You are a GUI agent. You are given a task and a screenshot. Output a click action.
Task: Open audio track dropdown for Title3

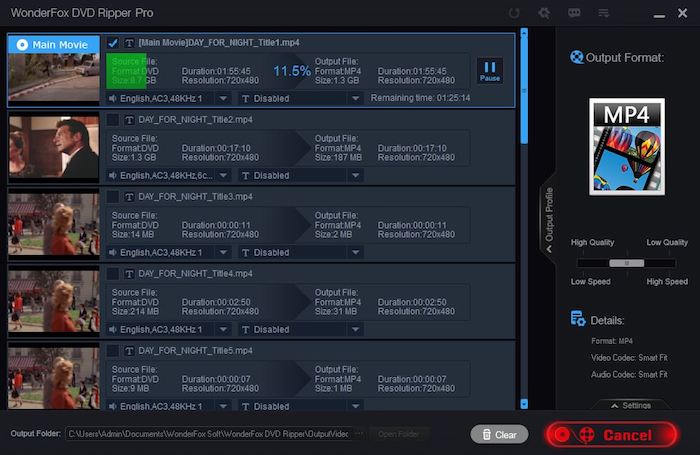223,252
